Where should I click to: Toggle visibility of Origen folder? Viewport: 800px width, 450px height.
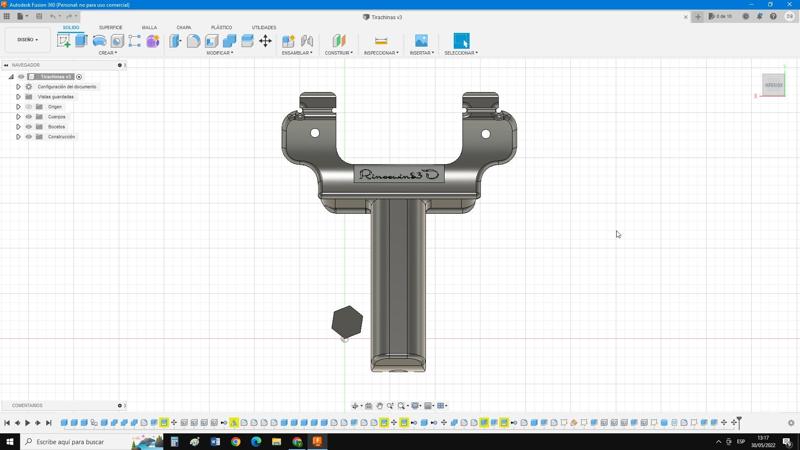29,107
